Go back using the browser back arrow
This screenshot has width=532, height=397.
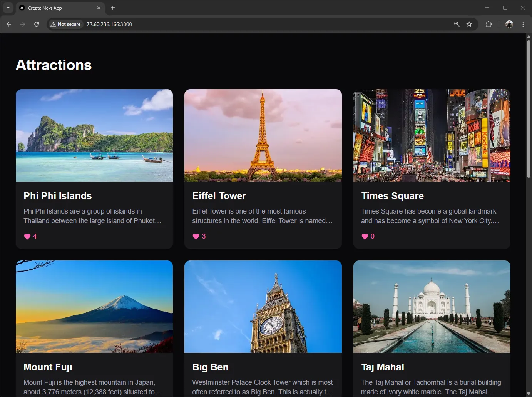(x=9, y=24)
